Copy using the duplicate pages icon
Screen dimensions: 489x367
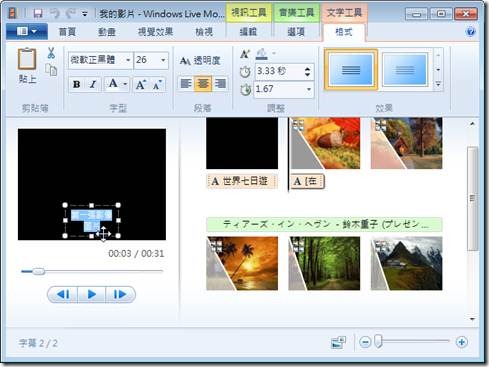(x=51, y=70)
